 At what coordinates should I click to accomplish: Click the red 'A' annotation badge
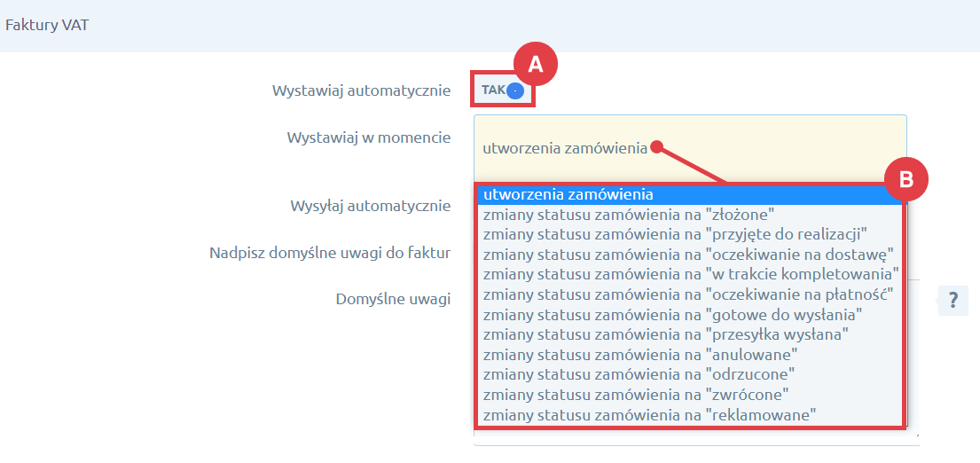[x=535, y=64]
